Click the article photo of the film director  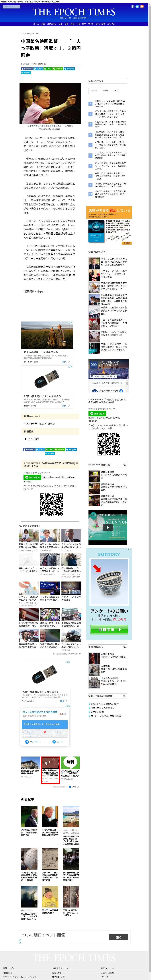coord(50,103)
